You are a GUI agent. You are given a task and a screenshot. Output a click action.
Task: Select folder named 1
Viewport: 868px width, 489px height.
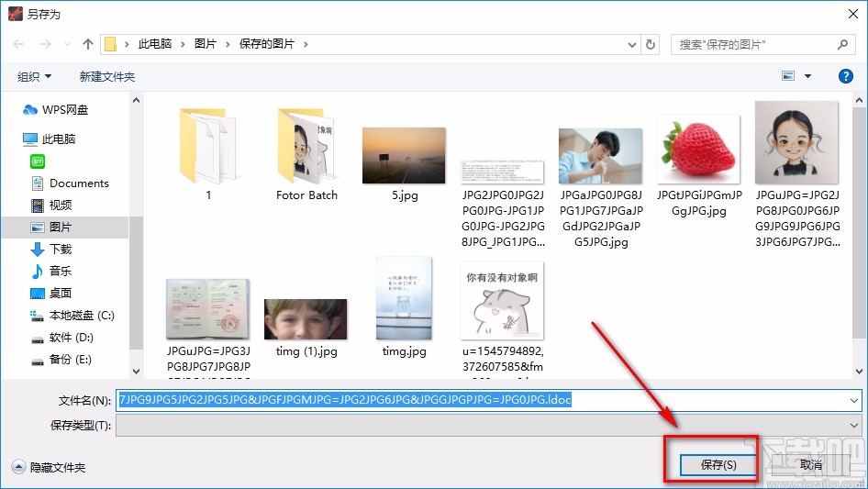pos(208,154)
